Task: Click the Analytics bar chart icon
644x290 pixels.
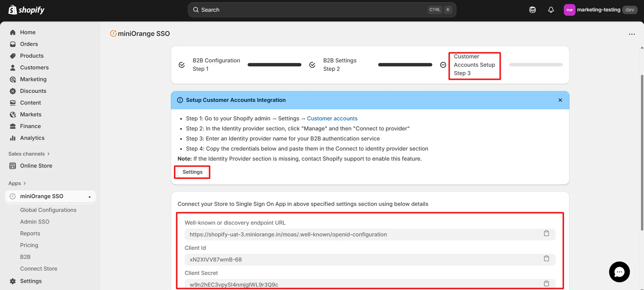Action: 13,138
